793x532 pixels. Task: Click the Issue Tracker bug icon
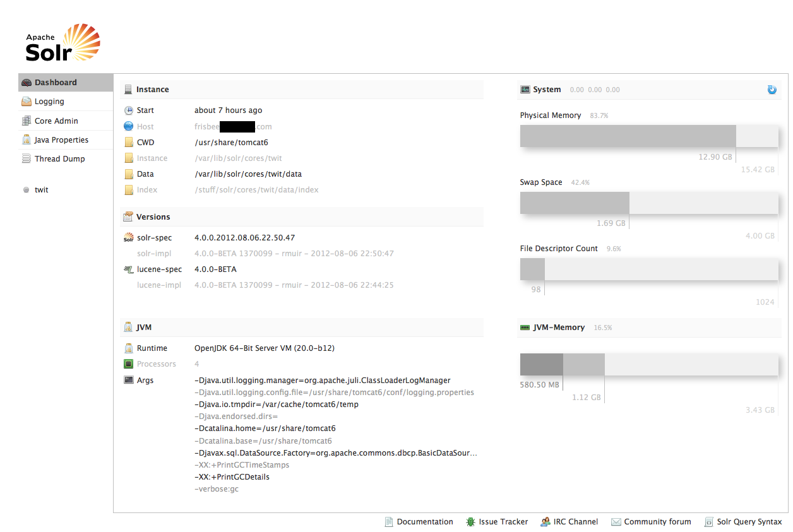coord(470,522)
